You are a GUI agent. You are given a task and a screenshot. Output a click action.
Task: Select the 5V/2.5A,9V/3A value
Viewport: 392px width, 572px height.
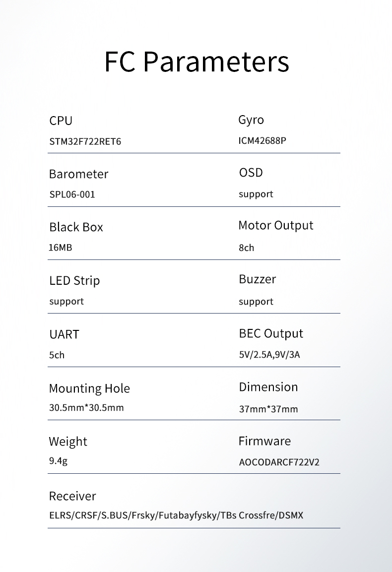tap(269, 355)
